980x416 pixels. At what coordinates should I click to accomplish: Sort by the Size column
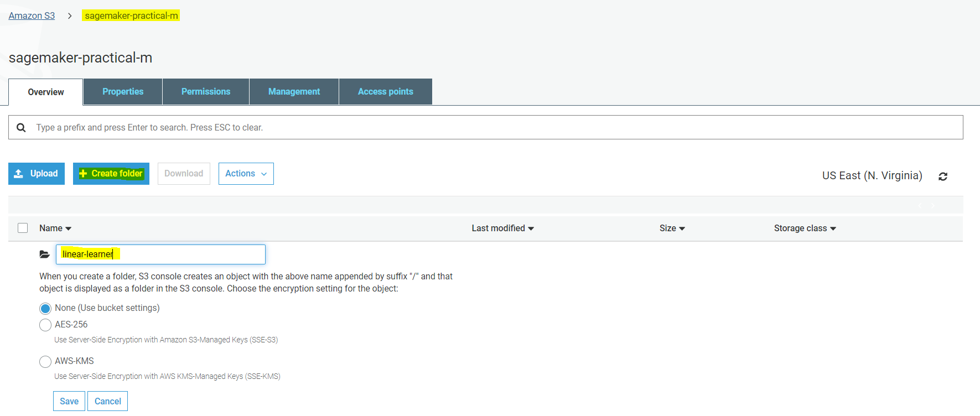pos(672,228)
